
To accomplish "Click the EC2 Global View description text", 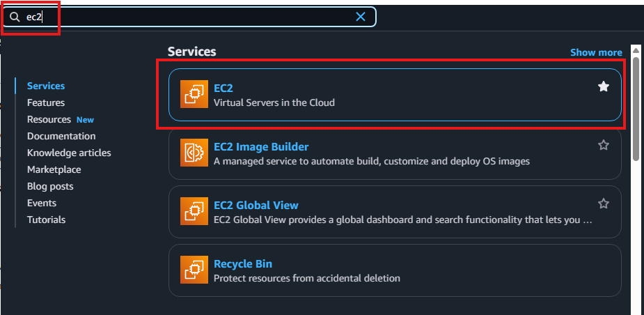I will pos(403,220).
